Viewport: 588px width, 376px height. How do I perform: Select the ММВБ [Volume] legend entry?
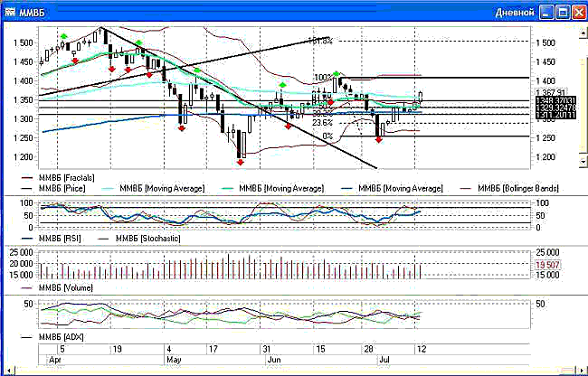(x=57, y=288)
